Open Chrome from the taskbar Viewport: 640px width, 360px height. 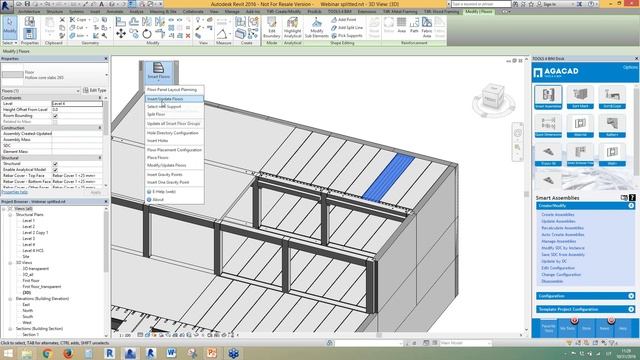click(47, 353)
